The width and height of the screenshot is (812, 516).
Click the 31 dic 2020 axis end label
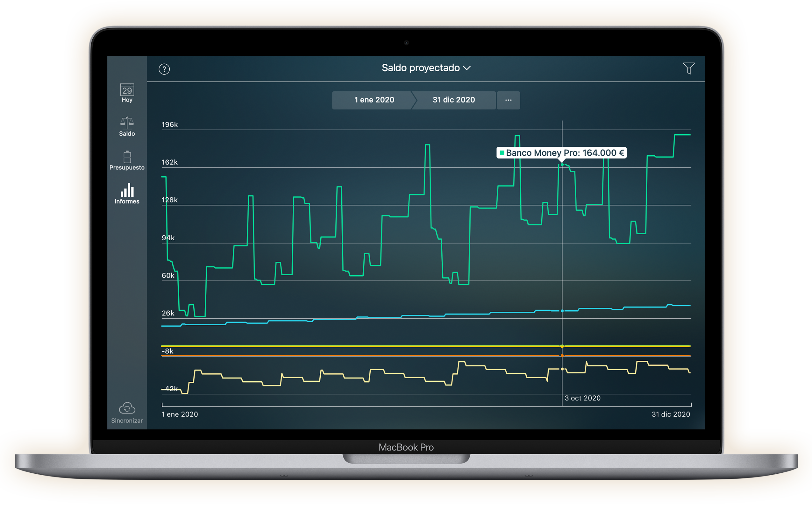pyautogui.click(x=671, y=414)
